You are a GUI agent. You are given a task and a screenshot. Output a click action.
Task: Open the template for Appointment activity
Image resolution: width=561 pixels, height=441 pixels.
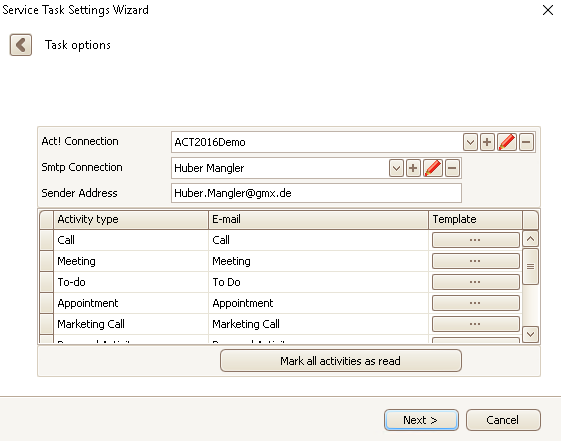point(475,303)
